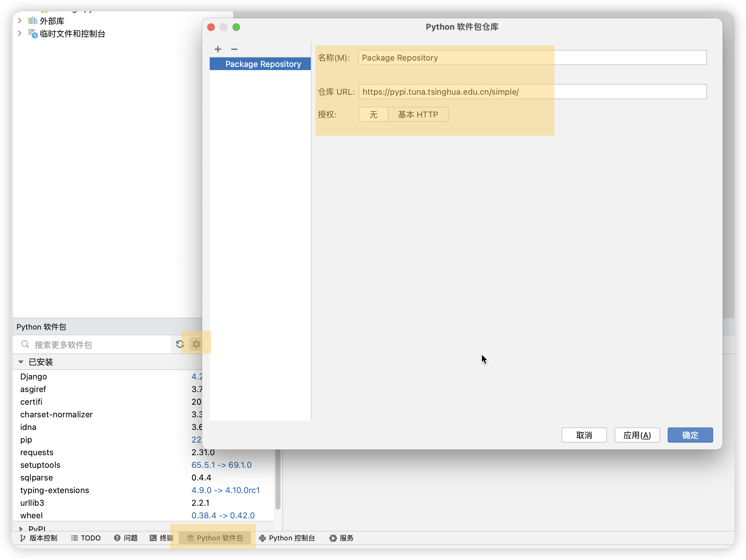Screen dimensions: 746x560
Task: Open the package settings gear icon
Action: pos(196,344)
